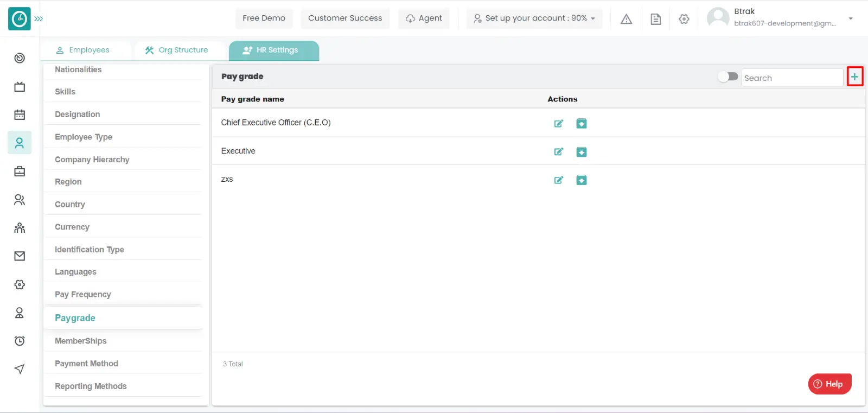Click the warning triangle icon in header
Screen dimensions: 868x413
[x=627, y=19]
